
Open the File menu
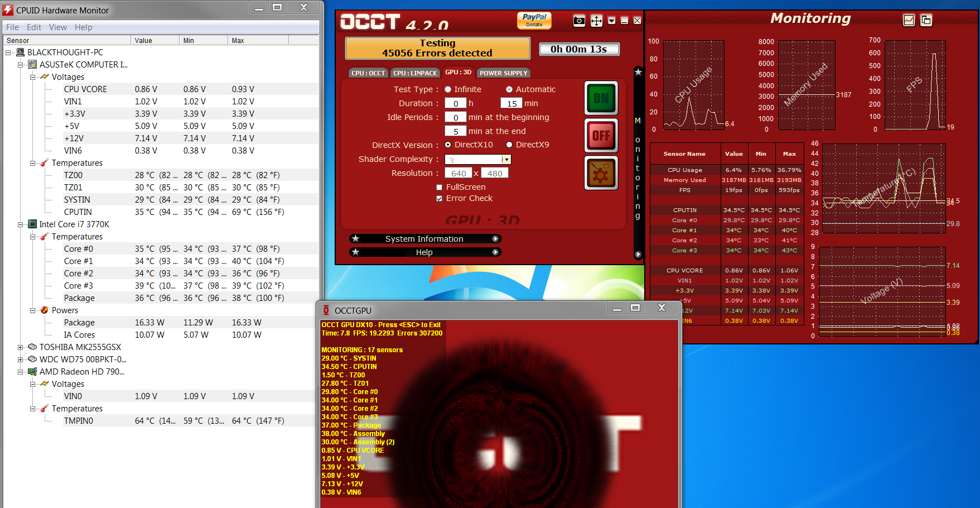[13, 27]
